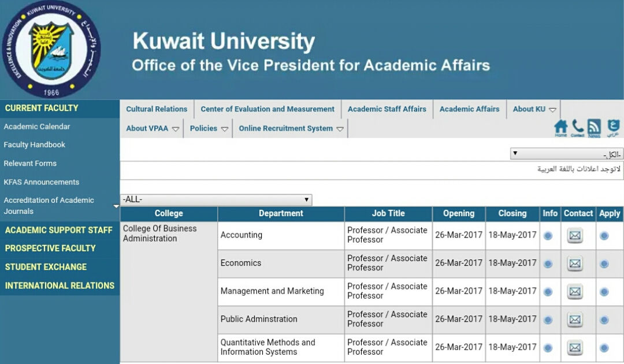Viewport: 624px width, 364px height.
Task: Click Office of the Vice President heading
Action: coord(311,65)
